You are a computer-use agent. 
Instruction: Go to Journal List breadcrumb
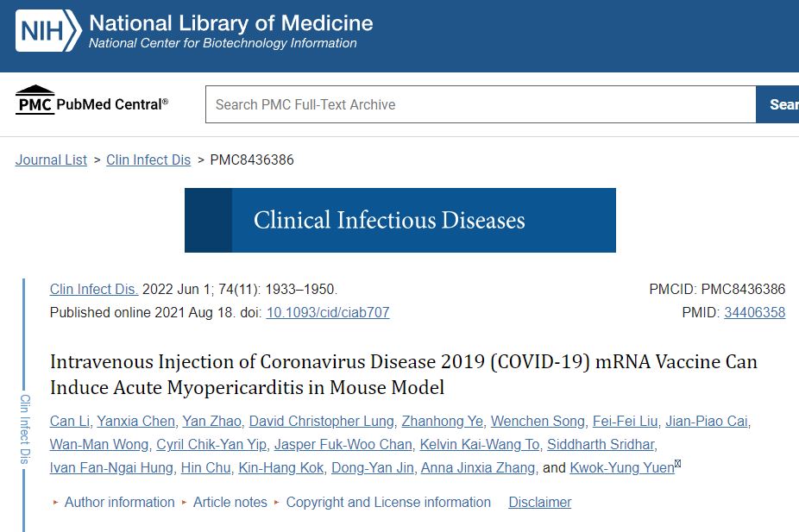[x=51, y=160]
